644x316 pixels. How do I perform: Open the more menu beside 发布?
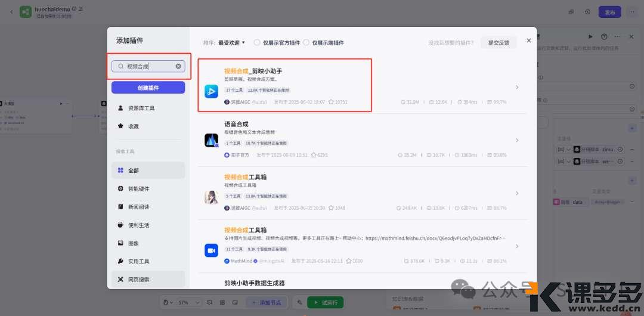point(631,12)
